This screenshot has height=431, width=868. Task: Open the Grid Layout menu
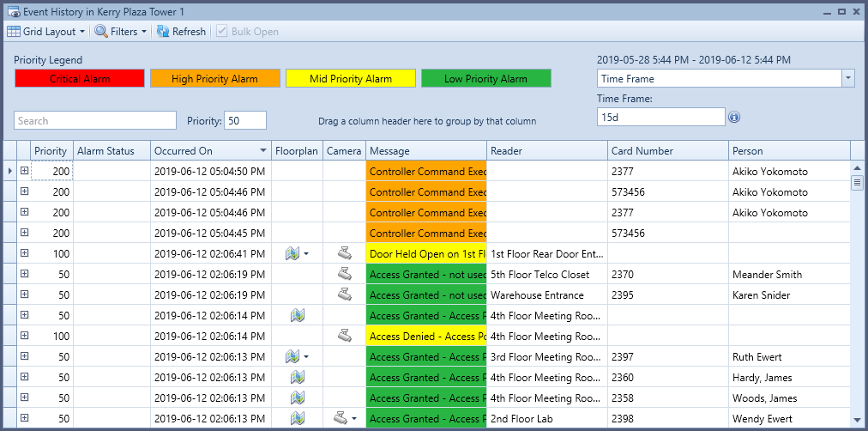tap(46, 32)
